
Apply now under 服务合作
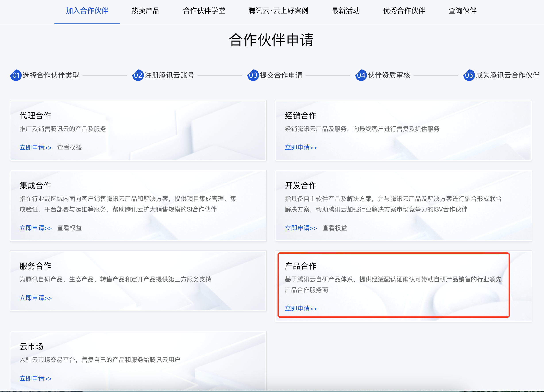click(x=35, y=298)
